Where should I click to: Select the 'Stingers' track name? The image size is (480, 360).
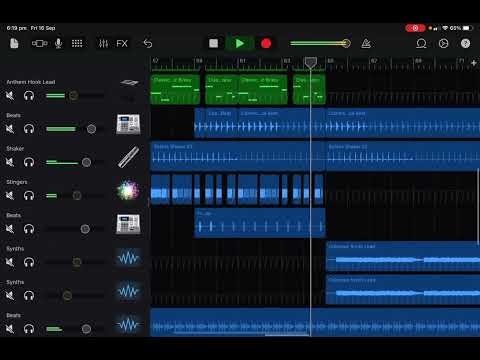click(17, 182)
